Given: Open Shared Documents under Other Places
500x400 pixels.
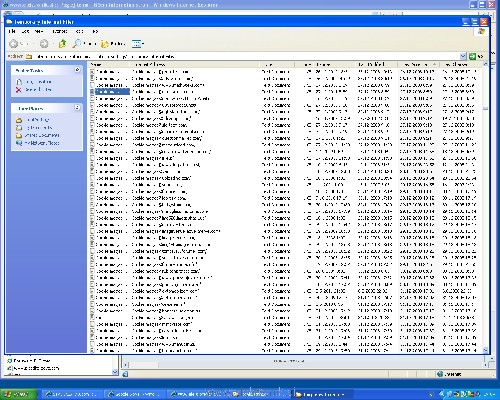Looking at the screenshot, I should pos(38,135).
